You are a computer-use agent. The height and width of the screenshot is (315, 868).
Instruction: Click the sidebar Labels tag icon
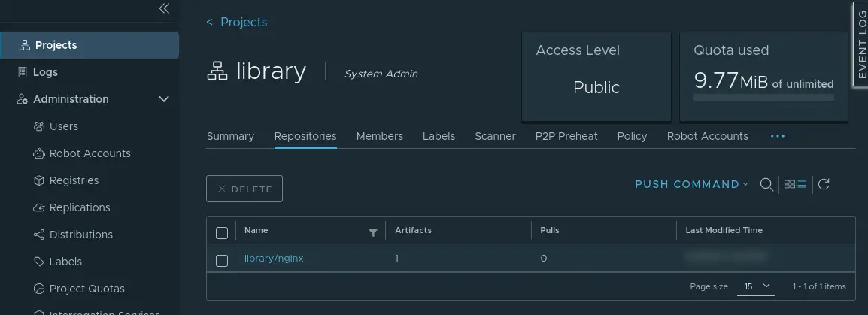(39, 262)
